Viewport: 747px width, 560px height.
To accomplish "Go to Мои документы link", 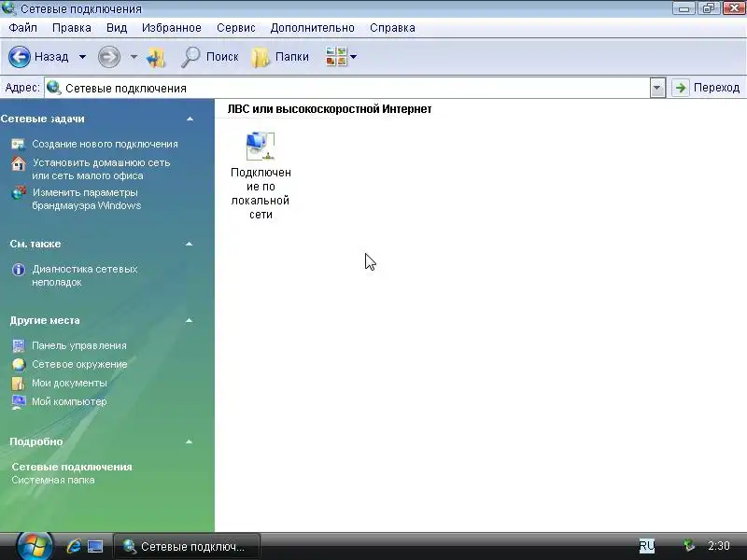I will coord(69,383).
